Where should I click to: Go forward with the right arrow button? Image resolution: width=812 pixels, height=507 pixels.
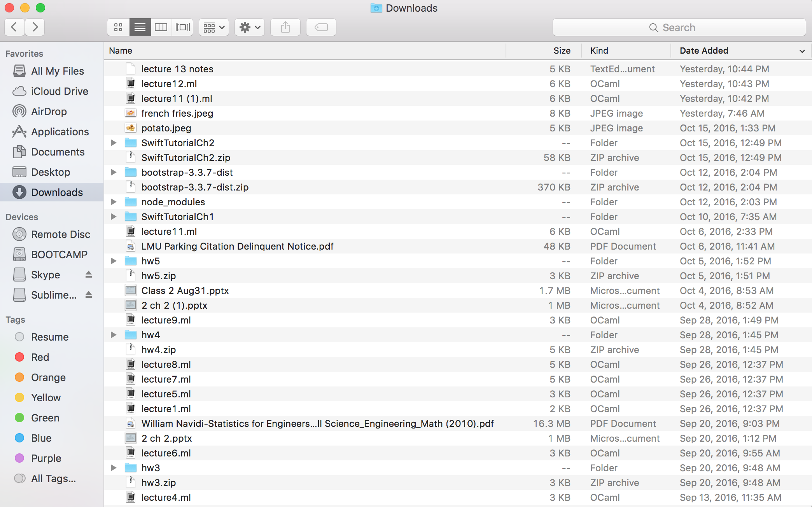[x=35, y=27]
